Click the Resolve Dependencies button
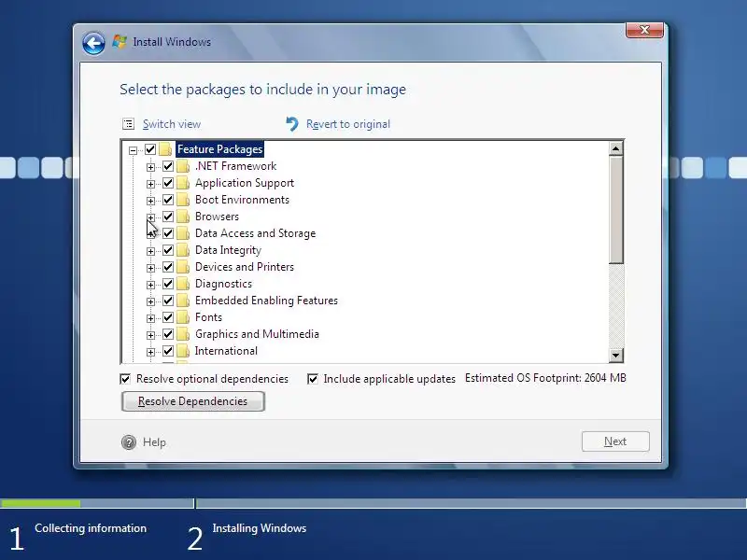The height and width of the screenshot is (560, 747). click(193, 401)
